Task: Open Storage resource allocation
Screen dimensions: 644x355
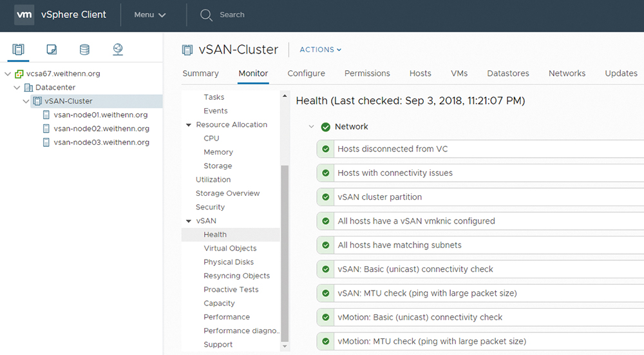Action: click(218, 166)
